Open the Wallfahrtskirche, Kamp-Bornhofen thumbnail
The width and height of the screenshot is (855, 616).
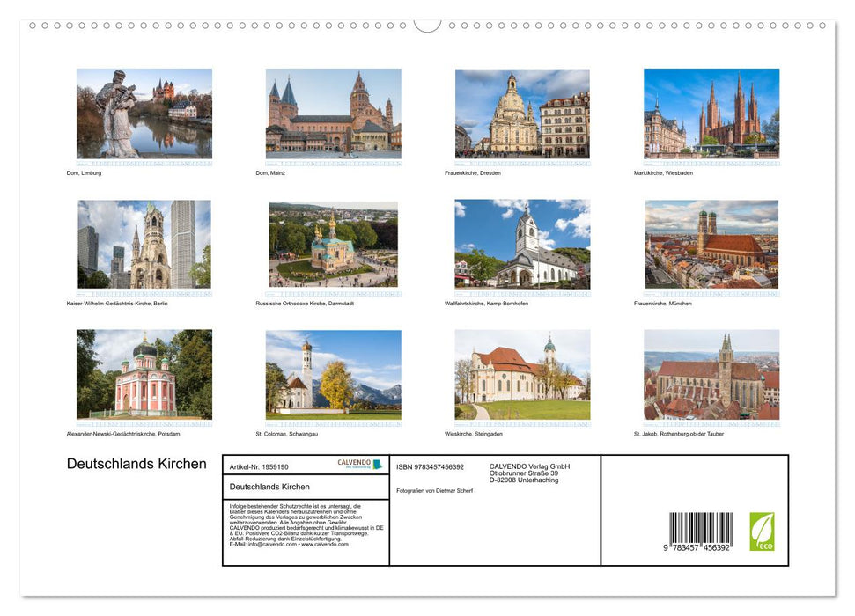point(521,245)
